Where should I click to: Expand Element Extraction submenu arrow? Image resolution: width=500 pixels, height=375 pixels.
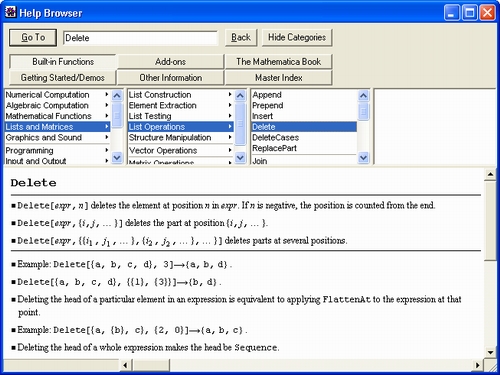coord(230,105)
